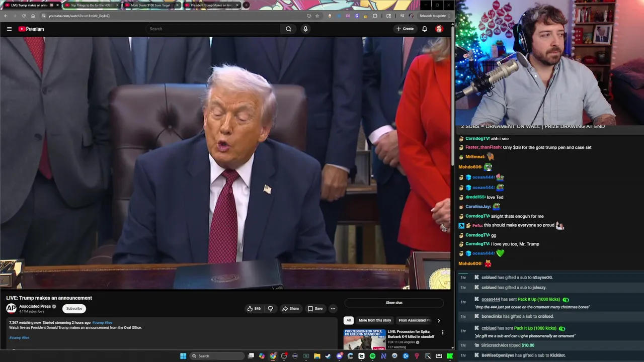The height and width of the screenshot is (362, 644).
Task: Click Fefu's chat message 'this should make everyone so proud'
Action: click(x=520, y=225)
